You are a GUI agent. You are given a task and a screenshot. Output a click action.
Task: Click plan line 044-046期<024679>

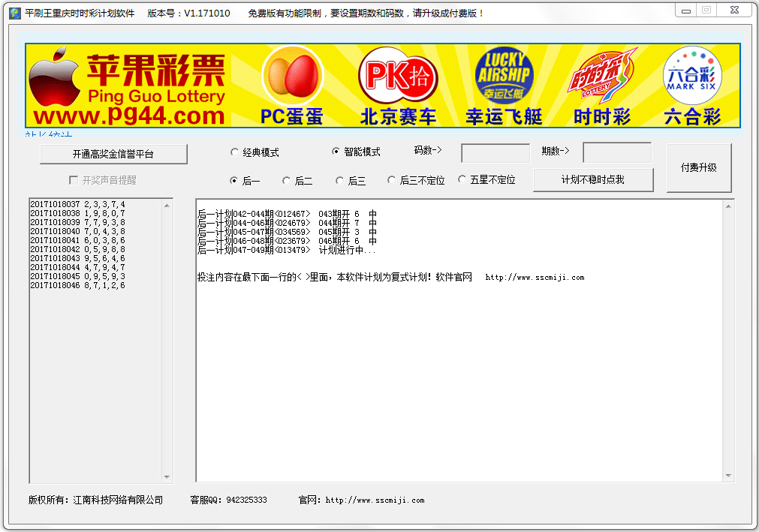pos(287,223)
